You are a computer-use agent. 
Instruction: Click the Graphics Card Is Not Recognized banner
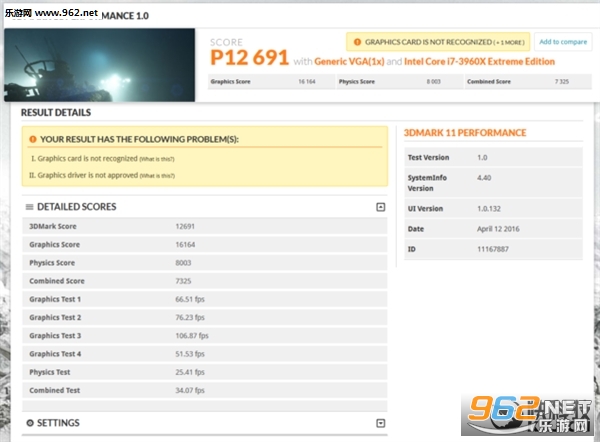[438, 42]
